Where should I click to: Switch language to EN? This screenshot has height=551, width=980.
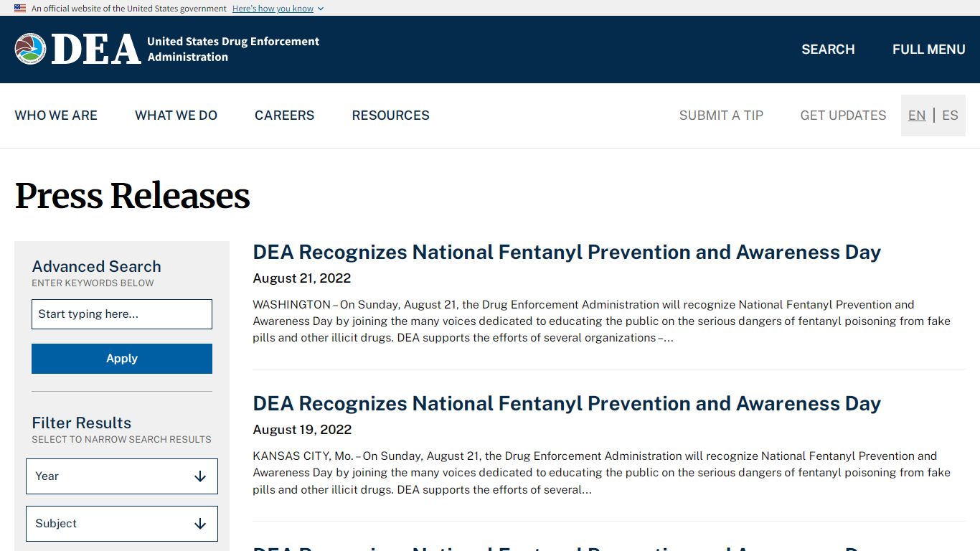[x=917, y=116]
